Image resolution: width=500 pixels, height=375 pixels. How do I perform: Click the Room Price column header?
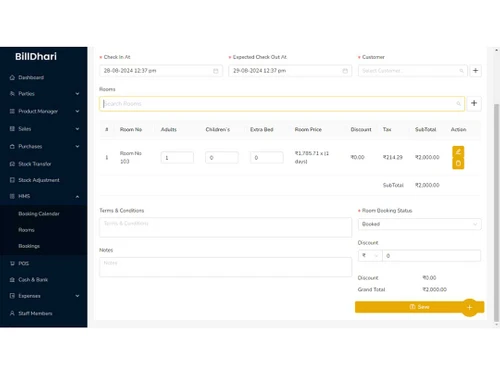(x=308, y=129)
